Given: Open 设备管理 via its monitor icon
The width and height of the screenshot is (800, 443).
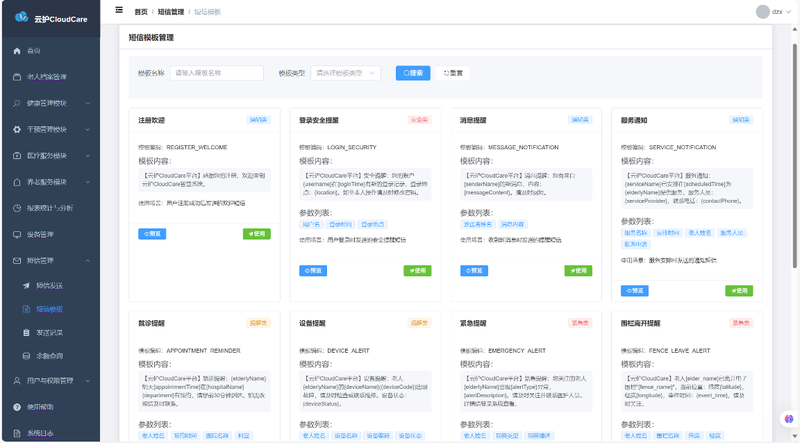Looking at the screenshot, I should [17, 235].
